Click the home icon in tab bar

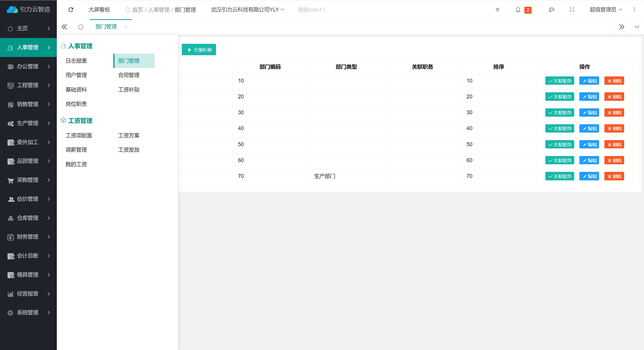80,27
